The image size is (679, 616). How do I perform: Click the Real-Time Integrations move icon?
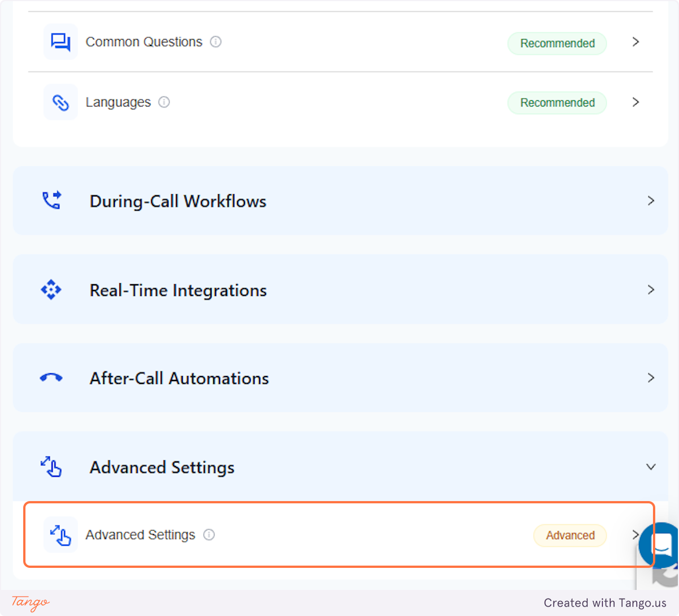[51, 289]
